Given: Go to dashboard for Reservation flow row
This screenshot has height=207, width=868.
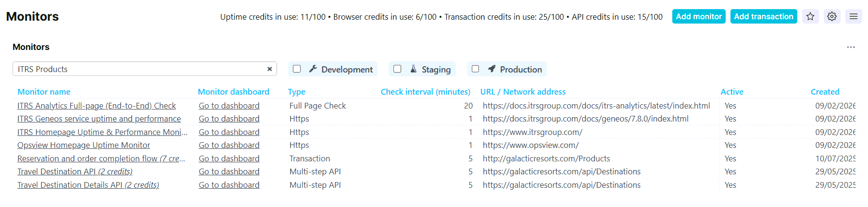Looking at the screenshot, I should (x=229, y=158).
